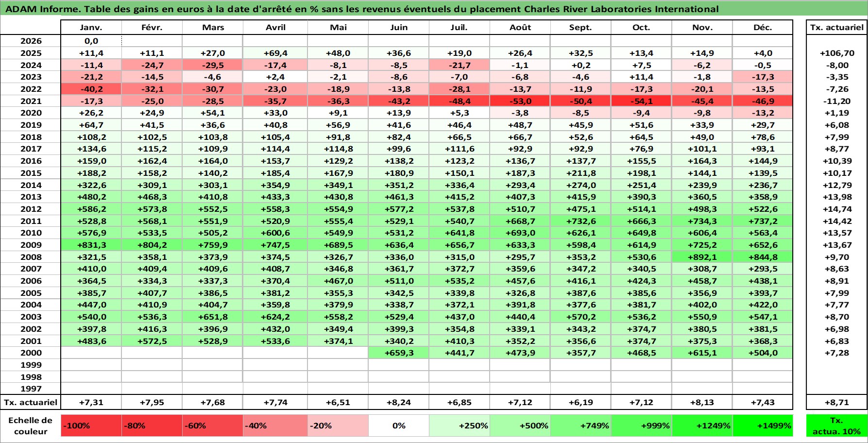Viewport: 868px width, 443px height.
Task: Select the 2021 year row label
Action: (x=31, y=101)
